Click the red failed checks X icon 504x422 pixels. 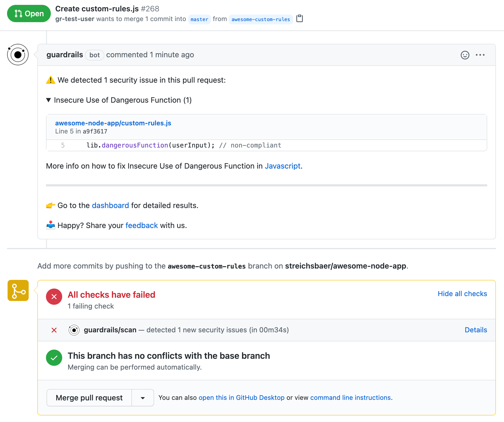click(x=54, y=297)
